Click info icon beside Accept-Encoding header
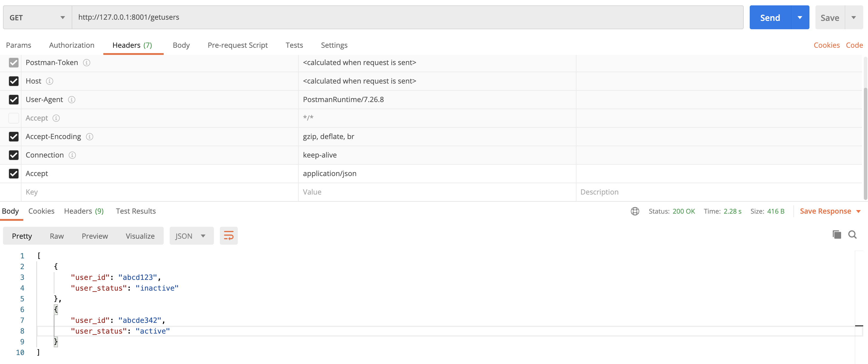Screen dimensions: 868x364 click(89, 137)
